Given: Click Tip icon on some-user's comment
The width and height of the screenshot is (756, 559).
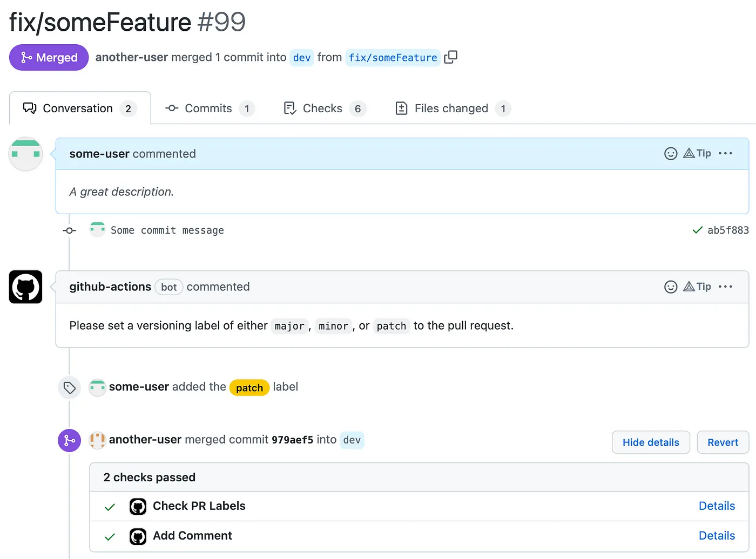Looking at the screenshot, I should [697, 154].
